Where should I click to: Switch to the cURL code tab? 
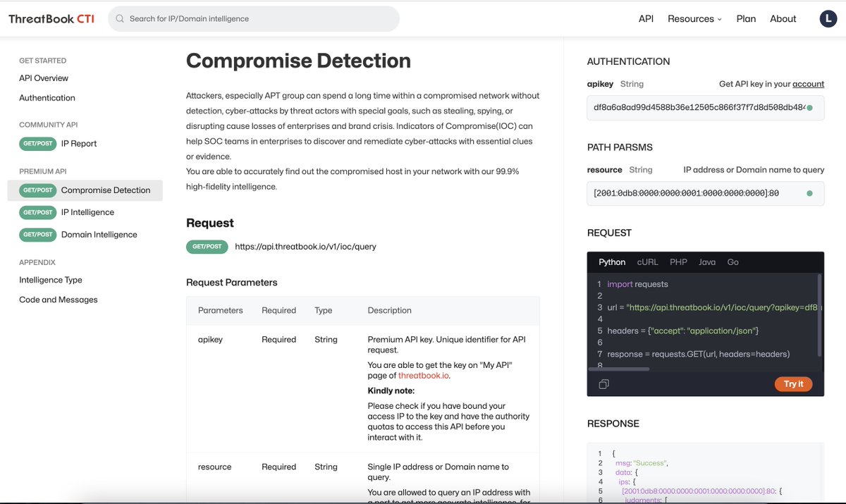647,262
